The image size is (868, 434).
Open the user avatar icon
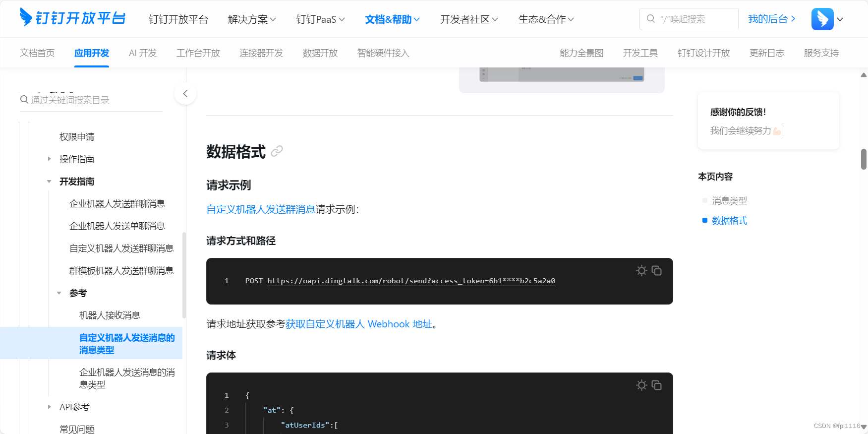(x=822, y=19)
